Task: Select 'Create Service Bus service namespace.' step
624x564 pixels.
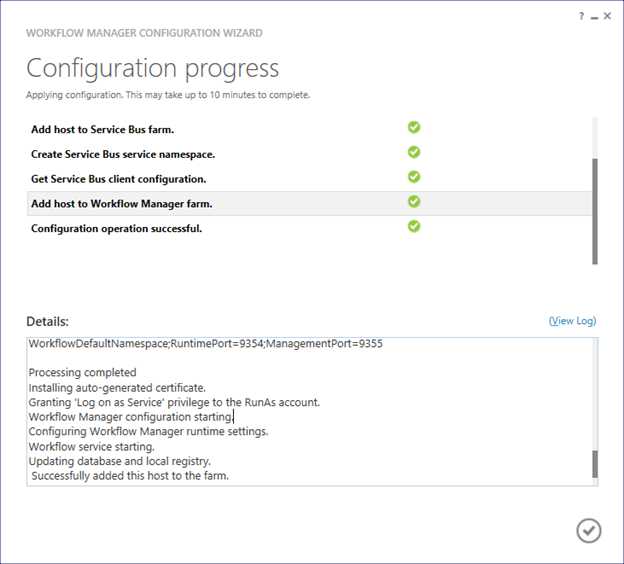Action: [309, 154]
